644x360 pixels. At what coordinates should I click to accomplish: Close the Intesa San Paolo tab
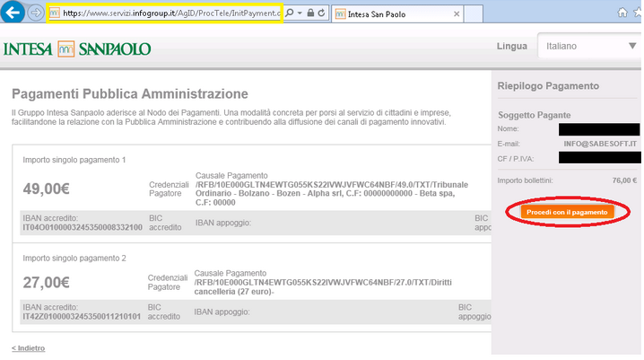pos(457,14)
